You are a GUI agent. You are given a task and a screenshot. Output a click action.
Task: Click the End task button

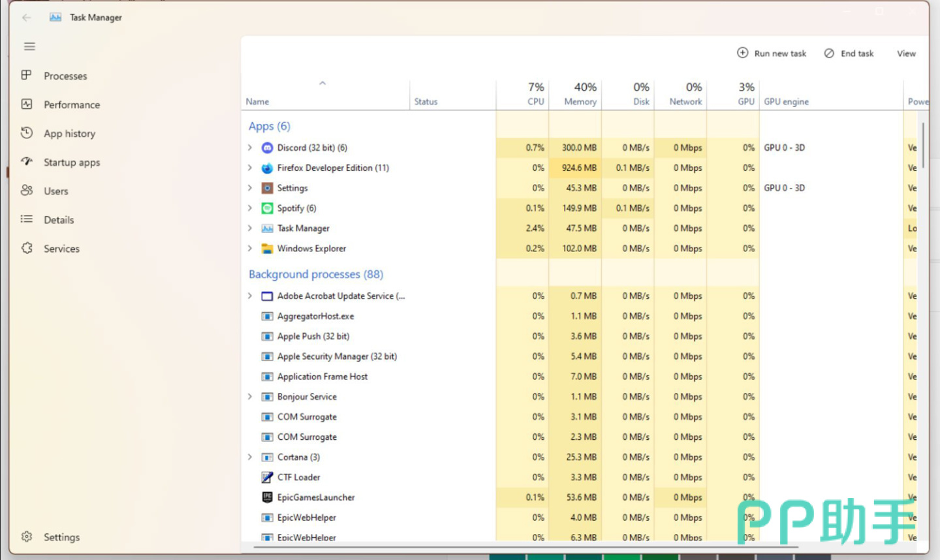(x=849, y=54)
